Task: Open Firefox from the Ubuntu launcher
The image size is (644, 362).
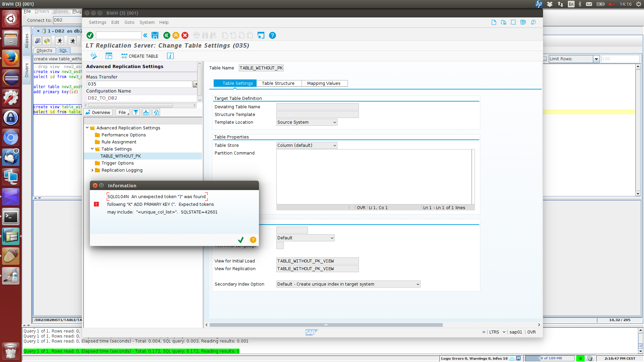Action: (x=11, y=59)
